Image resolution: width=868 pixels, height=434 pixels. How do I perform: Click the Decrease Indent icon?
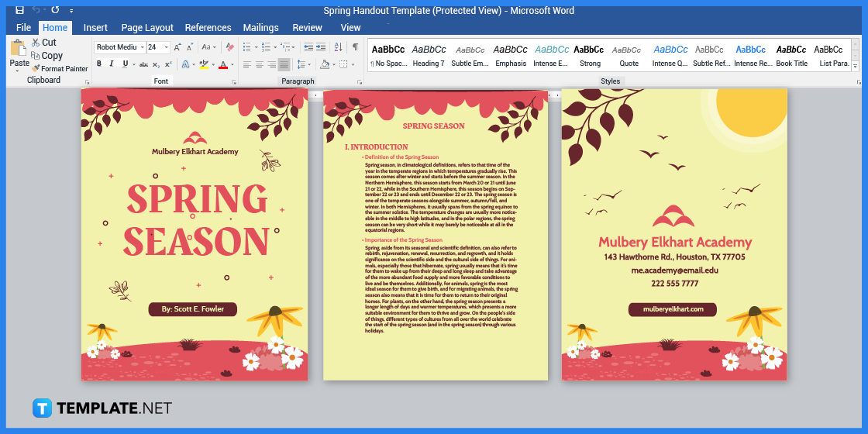308,47
